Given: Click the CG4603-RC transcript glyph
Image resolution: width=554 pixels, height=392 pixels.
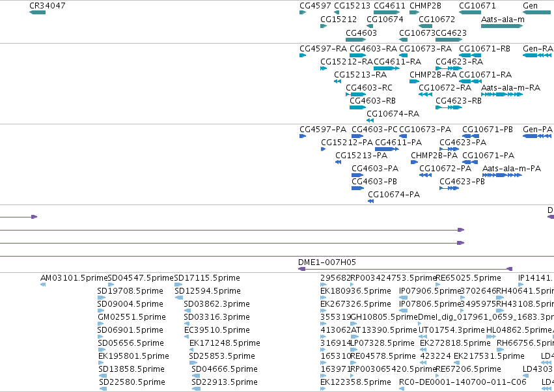Looking at the screenshot, I should 356,94.
